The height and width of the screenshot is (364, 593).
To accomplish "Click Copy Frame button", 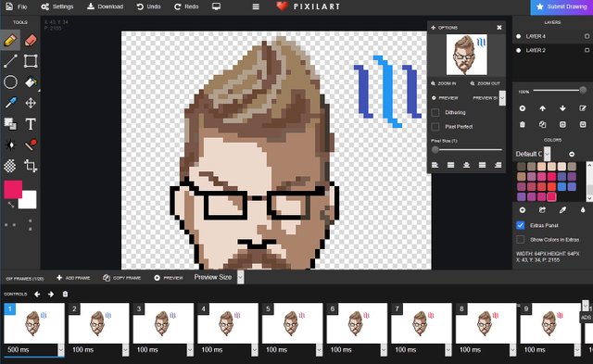I will pyautogui.click(x=121, y=278).
